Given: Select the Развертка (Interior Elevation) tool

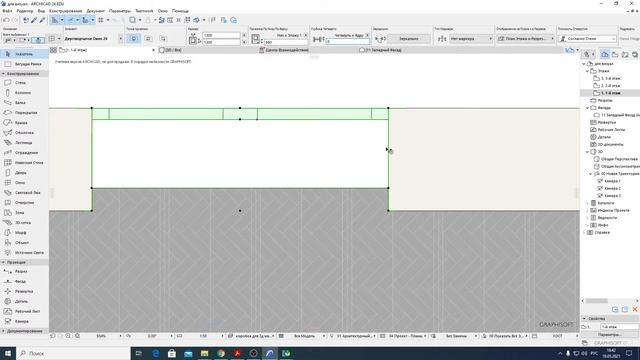Looking at the screenshot, I should coord(24,291).
